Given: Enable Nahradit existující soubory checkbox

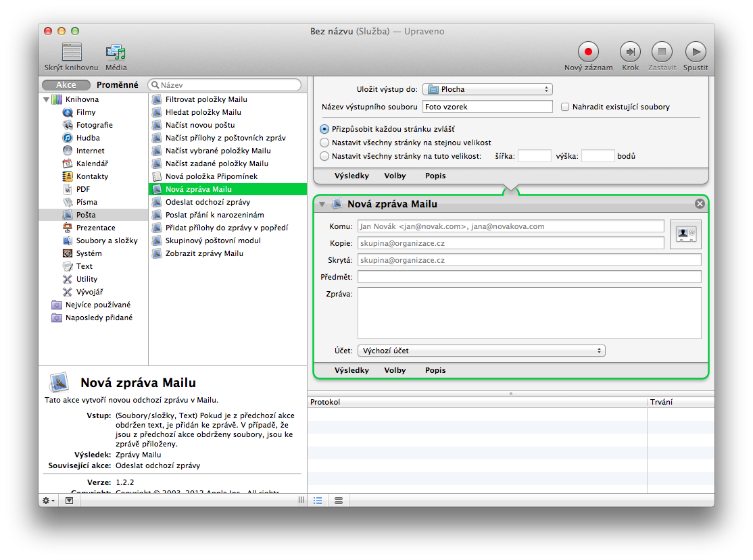Looking at the screenshot, I should (566, 107).
